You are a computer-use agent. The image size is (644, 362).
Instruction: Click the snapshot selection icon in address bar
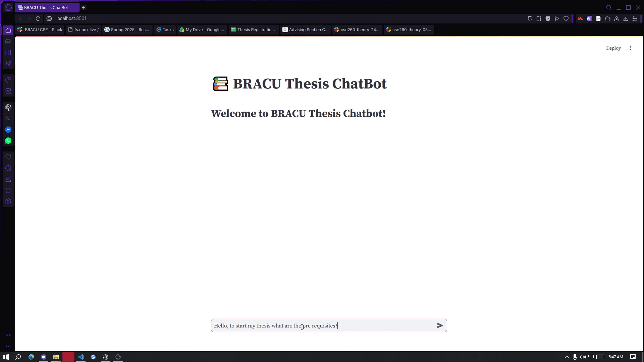tap(539, 18)
